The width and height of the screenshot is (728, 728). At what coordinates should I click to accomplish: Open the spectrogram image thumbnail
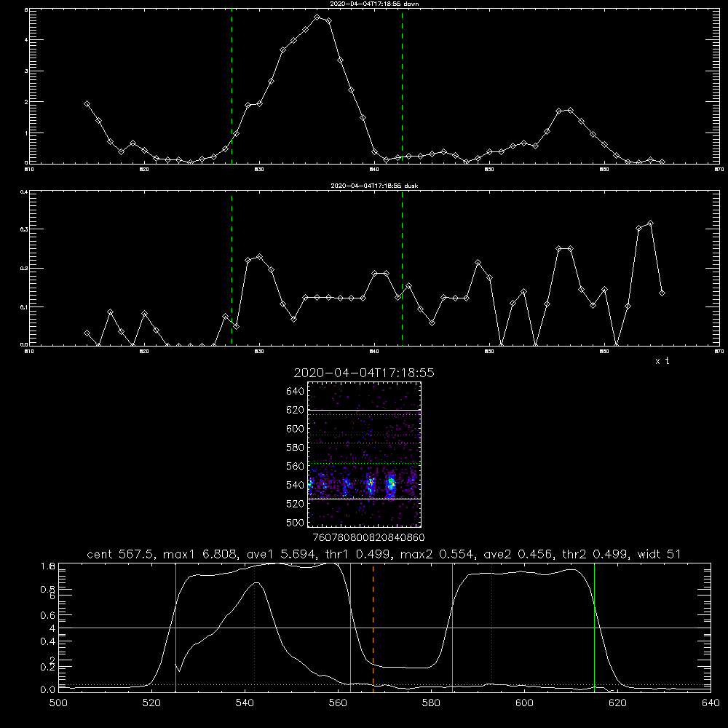pyautogui.click(x=365, y=454)
